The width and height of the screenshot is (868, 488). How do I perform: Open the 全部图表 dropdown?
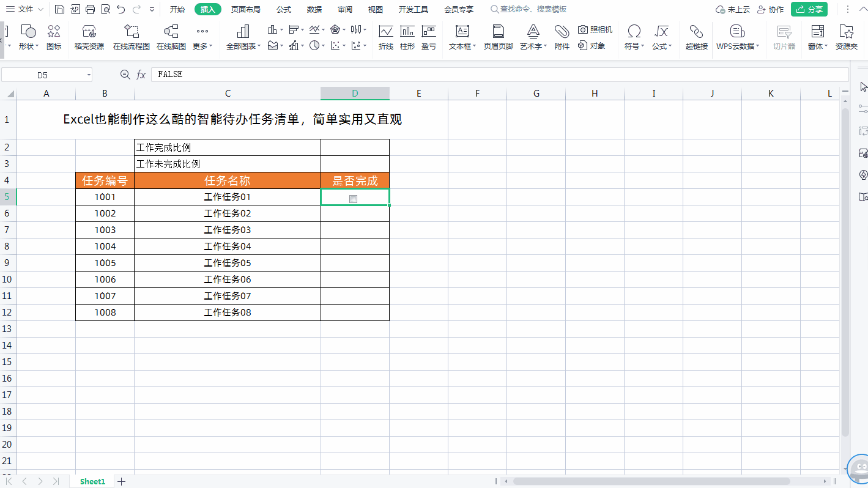[243, 37]
